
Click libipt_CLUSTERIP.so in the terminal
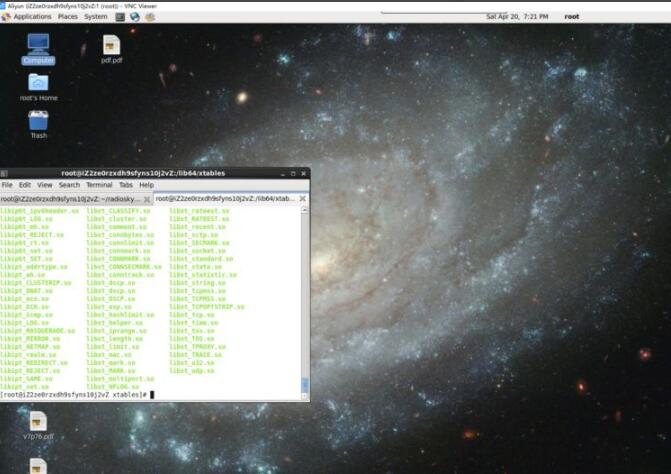(36, 283)
